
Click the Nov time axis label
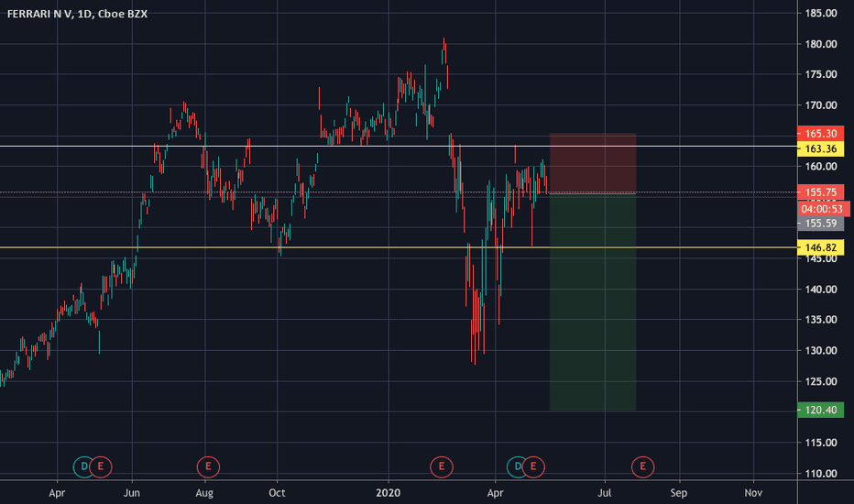[753, 493]
